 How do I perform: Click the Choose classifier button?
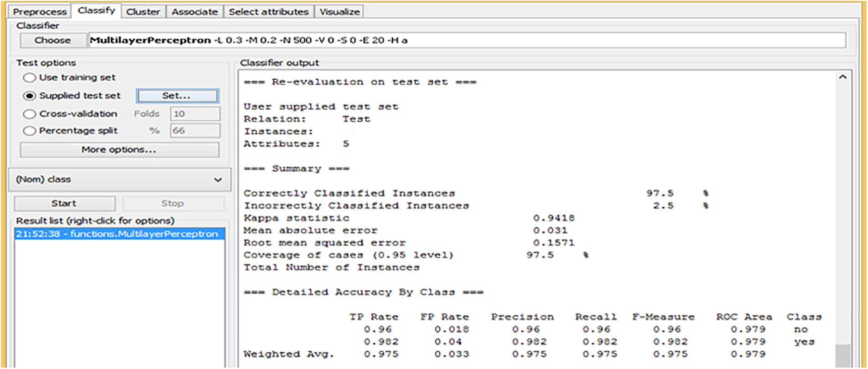pyautogui.click(x=53, y=41)
